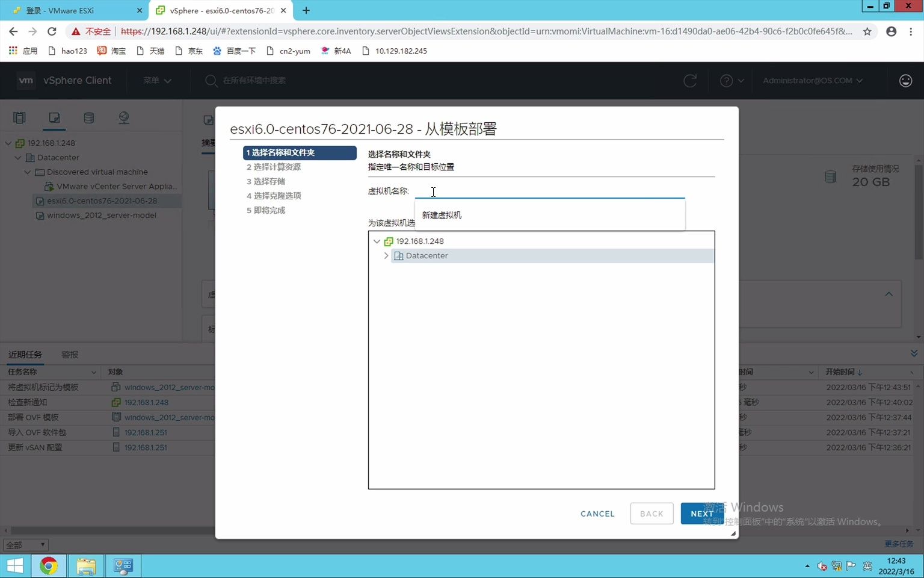The height and width of the screenshot is (578, 924).
Task: Go back in browser history
Action: [13, 31]
